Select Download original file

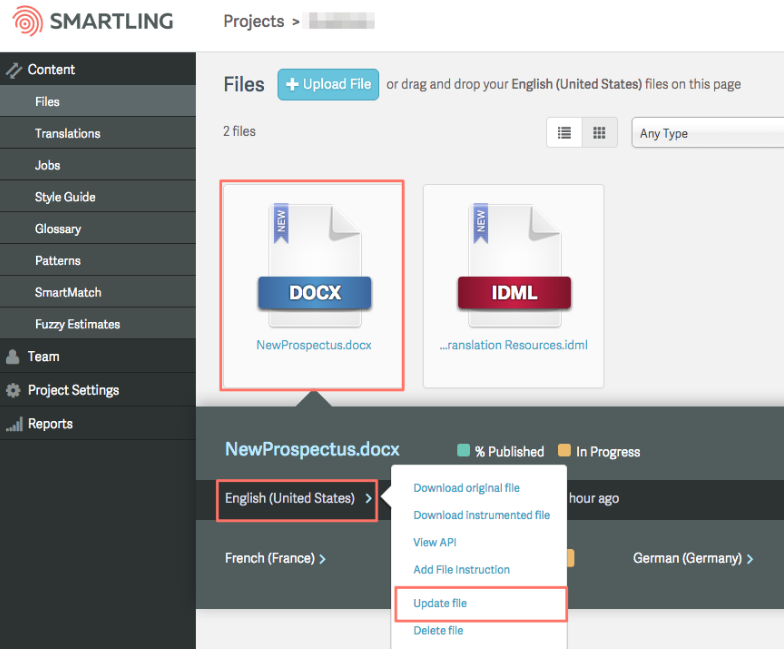(x=466, y=488)
